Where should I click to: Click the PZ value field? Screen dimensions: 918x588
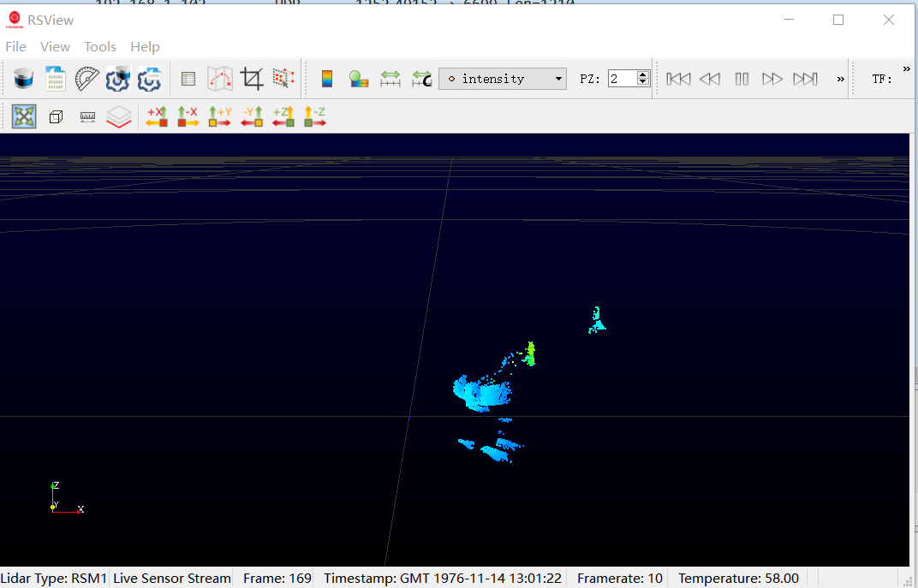click(623, 79)
